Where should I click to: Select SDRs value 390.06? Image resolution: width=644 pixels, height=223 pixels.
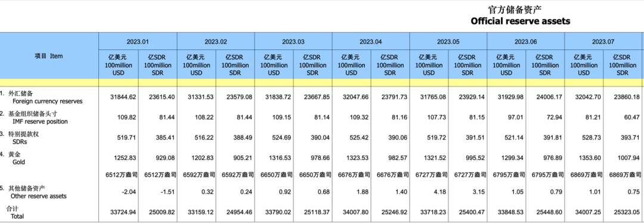pos(398,138)
